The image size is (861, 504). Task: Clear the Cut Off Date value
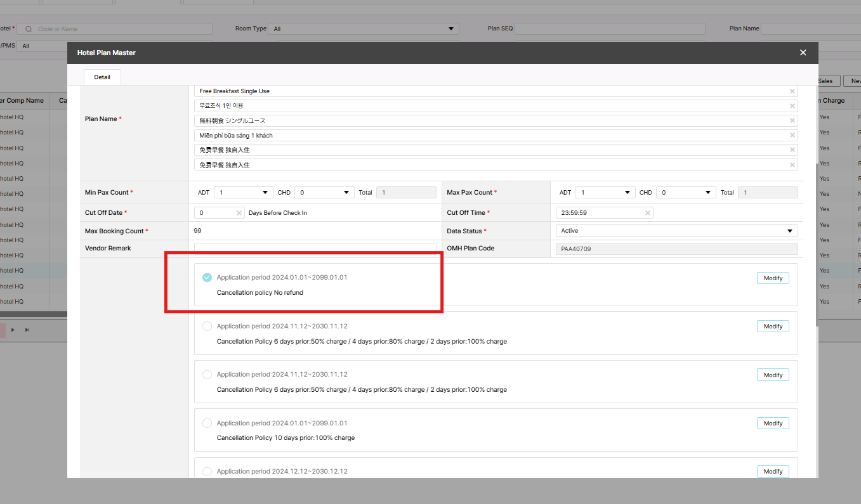tap(239, 213)
